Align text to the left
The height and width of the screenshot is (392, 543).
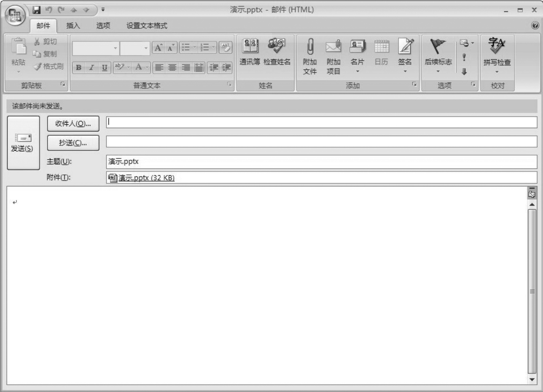click(x=159, y=68)
